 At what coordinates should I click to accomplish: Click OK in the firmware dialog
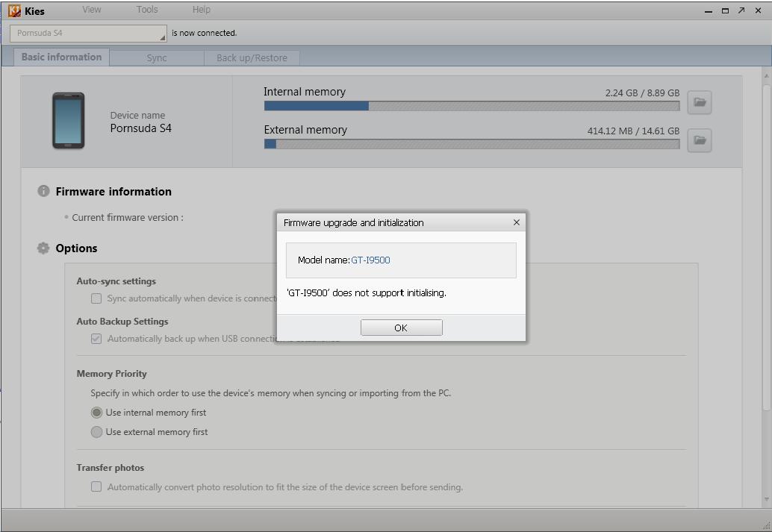[x=401, y=328]
